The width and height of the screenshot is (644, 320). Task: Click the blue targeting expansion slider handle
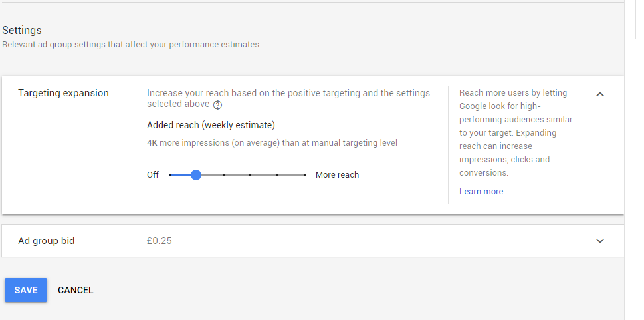click(x=196, y=175)
